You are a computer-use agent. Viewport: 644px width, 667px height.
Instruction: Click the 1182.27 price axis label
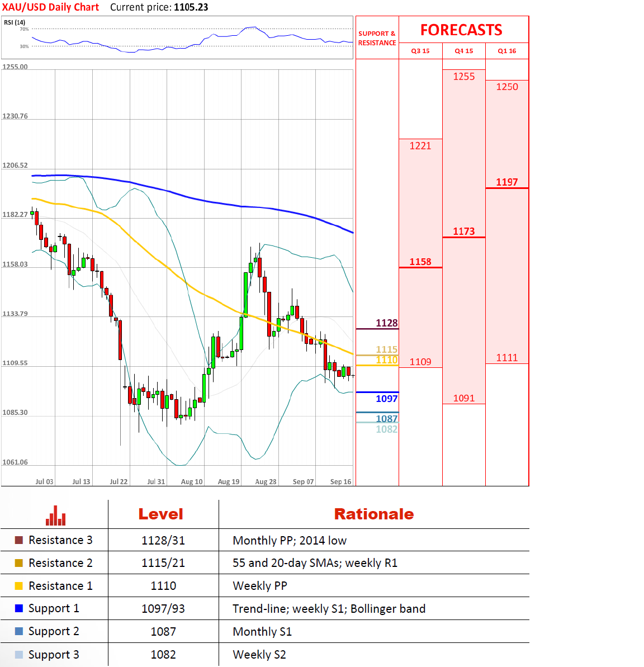pyautogui.click(x=15, y=214)
